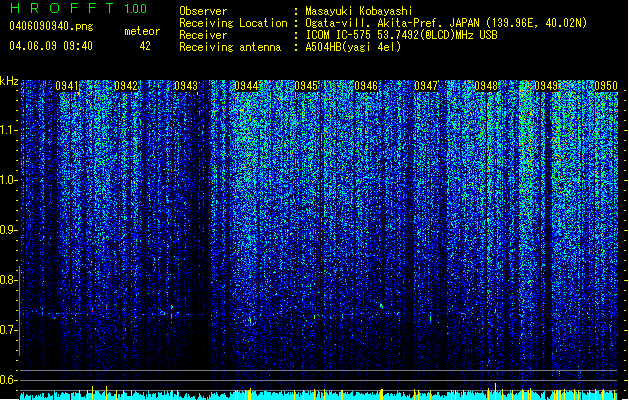
Task: Click the 0.9 kHz axis label
Action: [9, 230]
